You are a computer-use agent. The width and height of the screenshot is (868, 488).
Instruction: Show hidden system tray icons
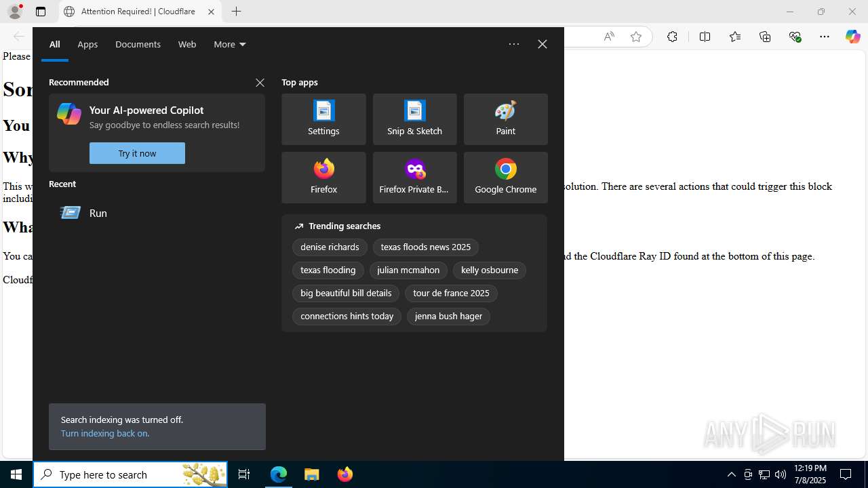tap(731, 474)
